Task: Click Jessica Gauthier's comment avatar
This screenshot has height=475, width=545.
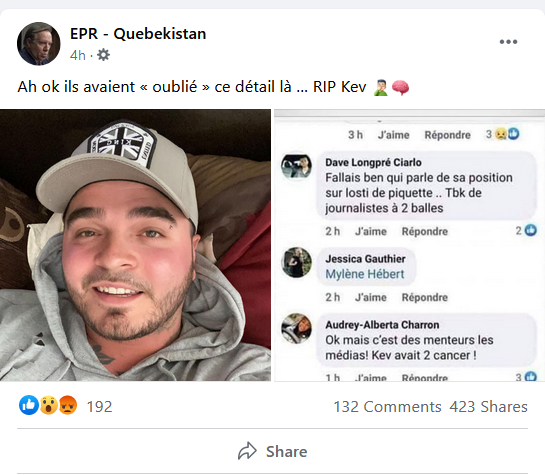Action: 296,263
